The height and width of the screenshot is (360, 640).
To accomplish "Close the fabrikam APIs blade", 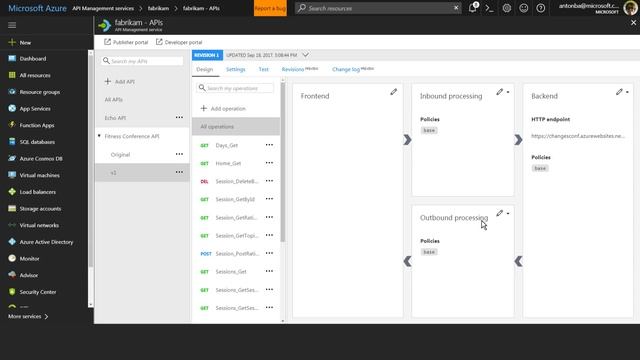I will [633, 23].
